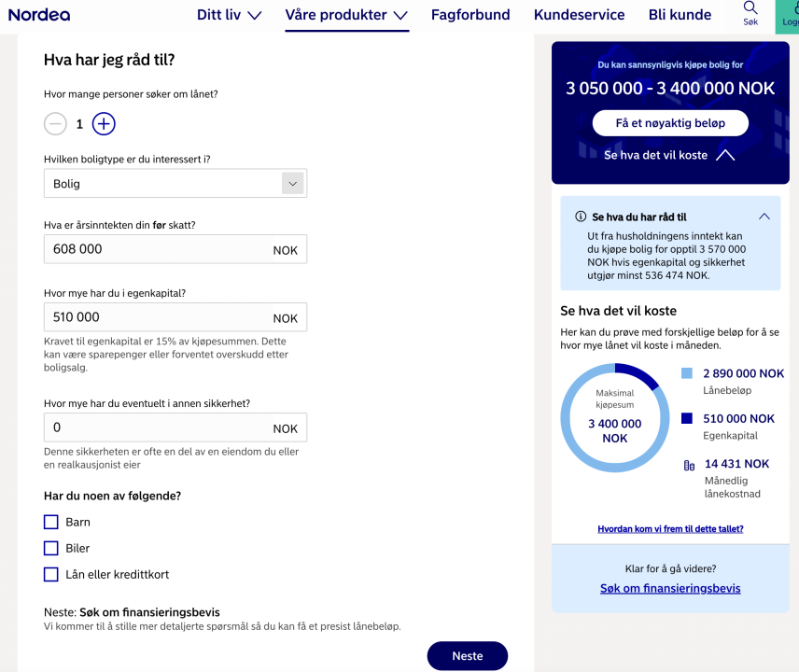
Task: Open the search (Søk) magnifier icon
Action: click(750, 9)
